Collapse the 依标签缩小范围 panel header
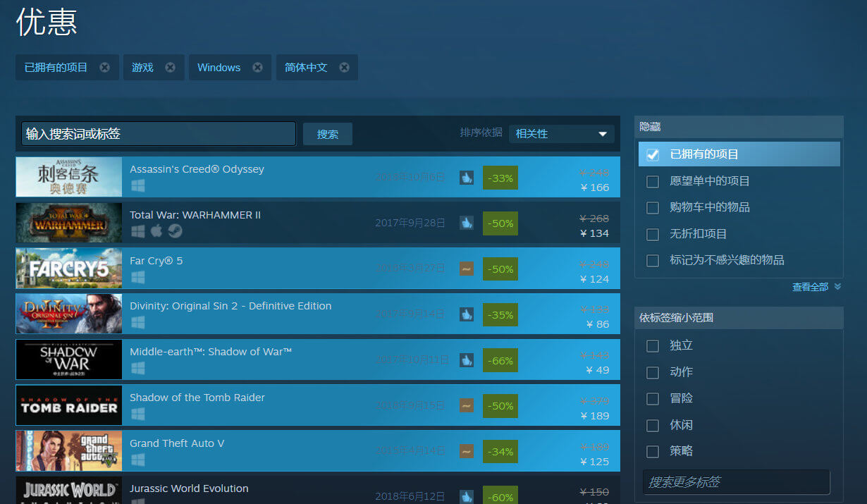The width and height of the screenshot is (867, 504). point(739,318)
